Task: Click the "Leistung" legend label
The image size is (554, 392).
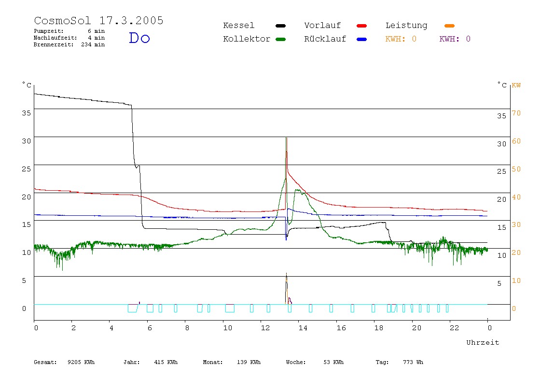Action: pos(406,26)
